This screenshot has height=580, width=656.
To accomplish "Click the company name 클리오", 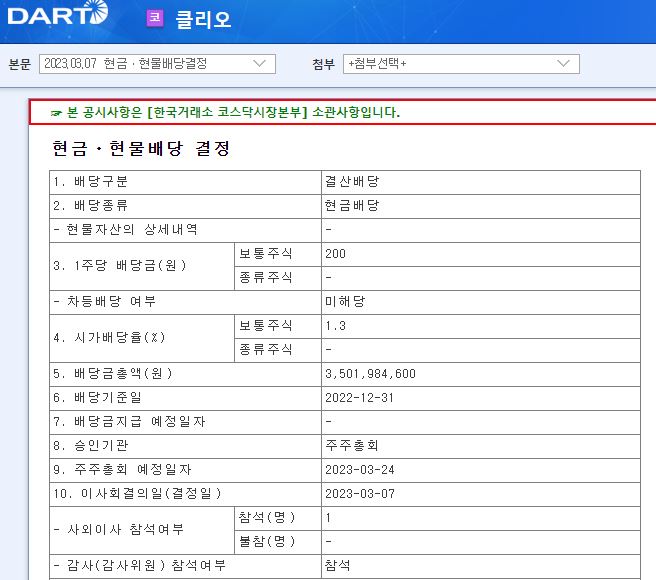I will tap(203, 20).
